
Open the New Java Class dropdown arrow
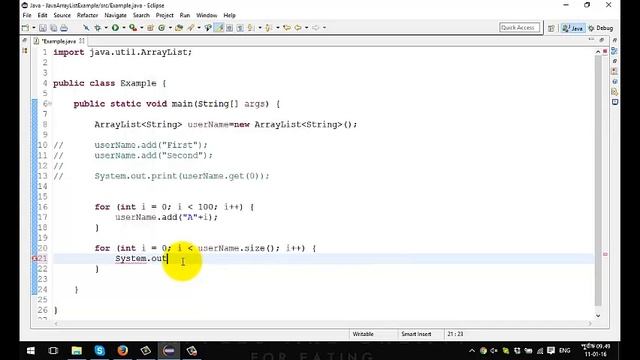click(x=170, y=28)
